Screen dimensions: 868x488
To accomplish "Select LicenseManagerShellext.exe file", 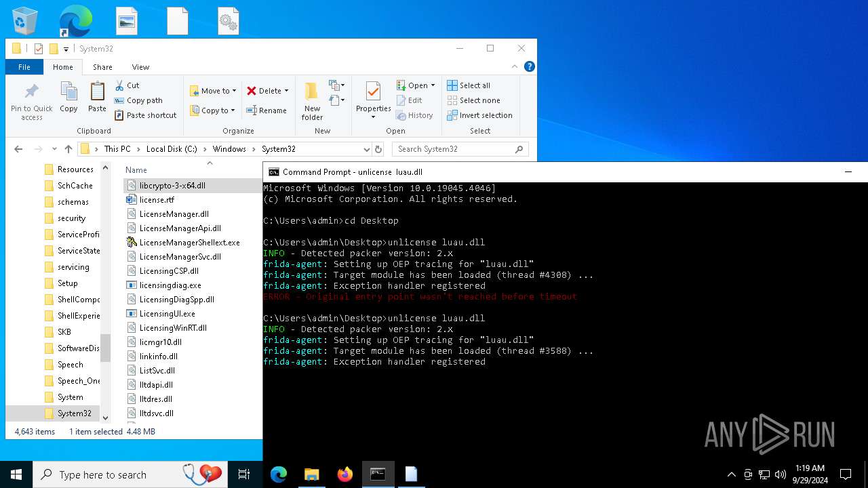I will 189,243.
